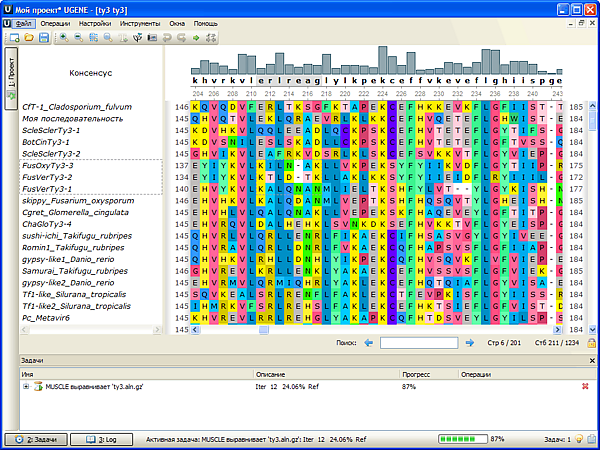Click the save project floppy icon
This screenshot has width=600, height=450.
pos(44,37)
